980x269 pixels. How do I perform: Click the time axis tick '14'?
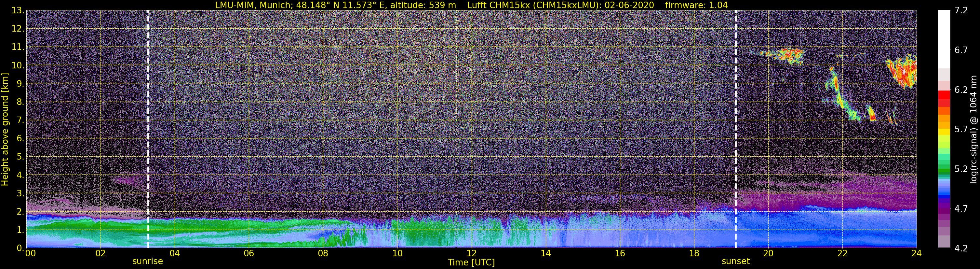click(x=545, y=253)
